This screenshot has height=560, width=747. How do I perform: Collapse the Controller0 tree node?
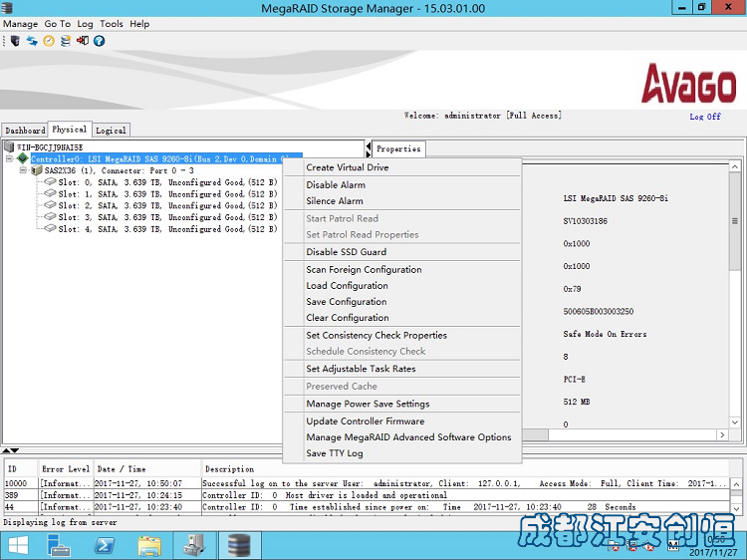click(9, 158)
